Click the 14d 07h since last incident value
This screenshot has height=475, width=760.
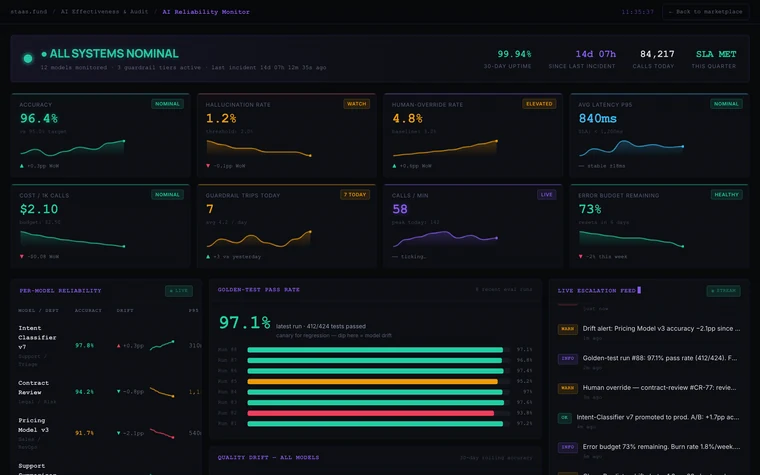point(595,54)
